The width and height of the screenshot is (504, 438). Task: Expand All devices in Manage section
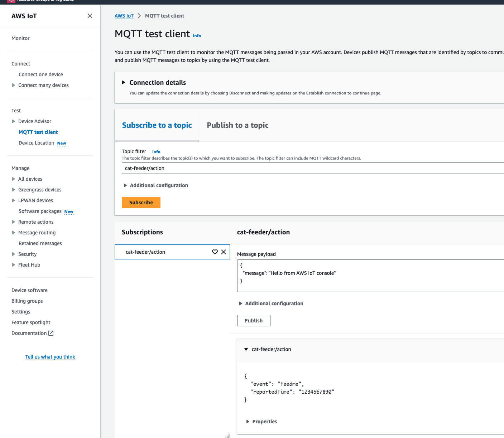(14, 179)
